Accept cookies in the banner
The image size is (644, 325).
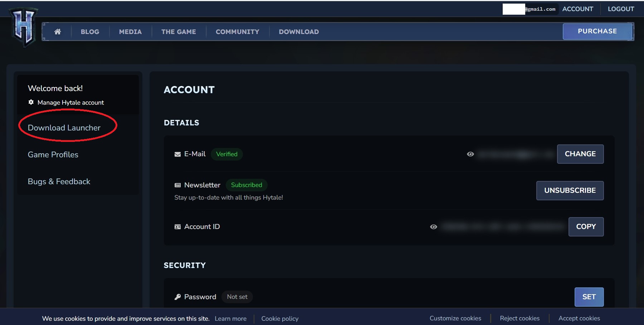[579, 318]
